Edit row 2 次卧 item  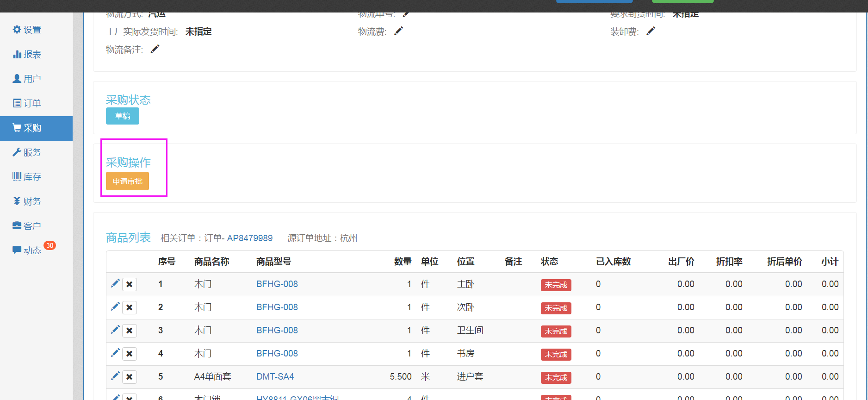point(115,306)
